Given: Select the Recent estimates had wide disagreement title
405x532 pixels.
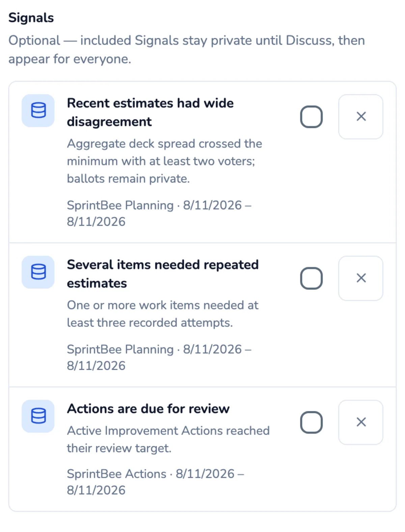Looking at the screenshot, I should 150,112.
